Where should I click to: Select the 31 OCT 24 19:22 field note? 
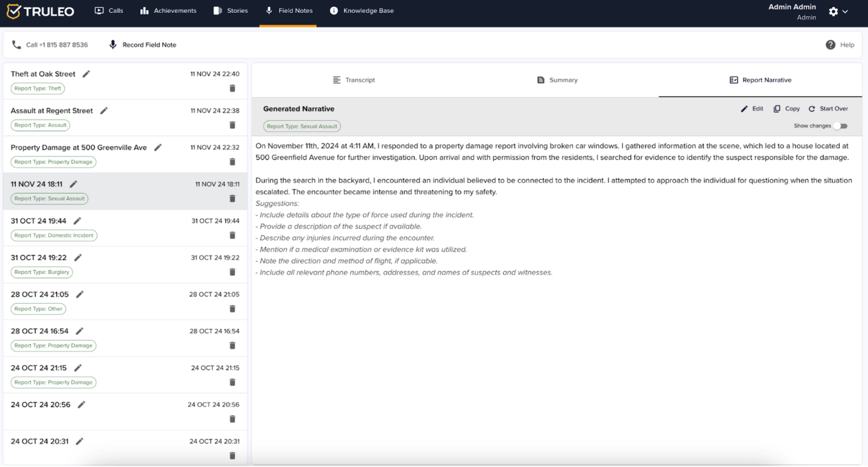[125, 264]
